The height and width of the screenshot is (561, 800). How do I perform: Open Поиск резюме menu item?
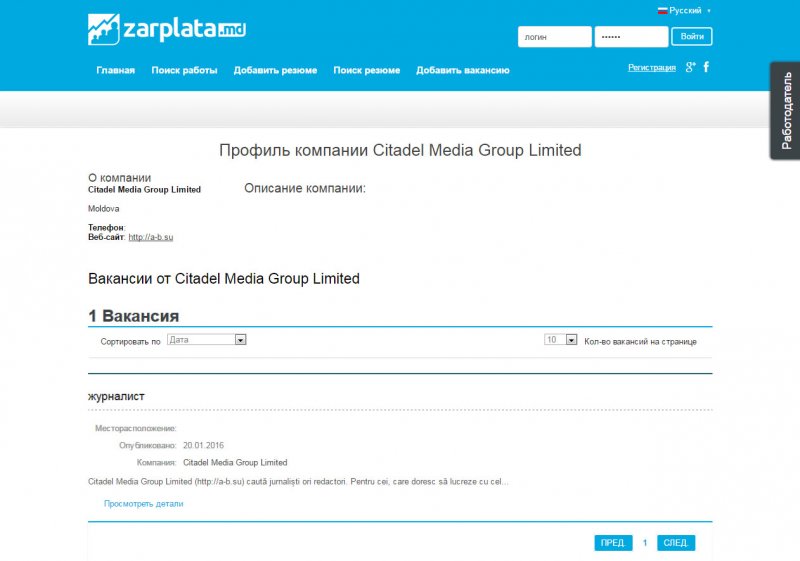point(366,70)
